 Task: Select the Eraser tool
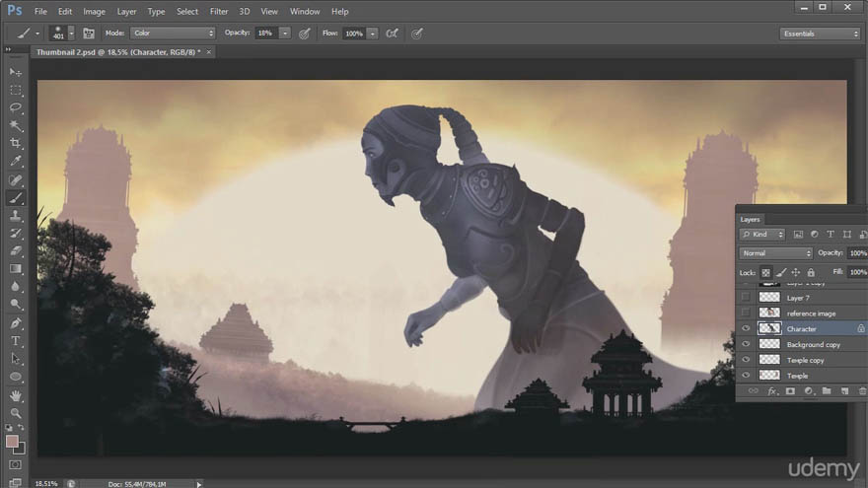tap(16, 251)
